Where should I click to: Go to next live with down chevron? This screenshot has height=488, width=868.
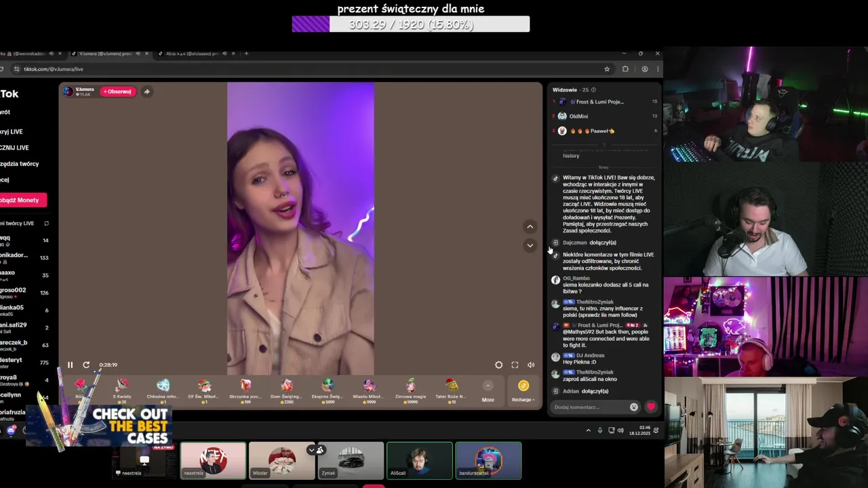tap(530, 245)
